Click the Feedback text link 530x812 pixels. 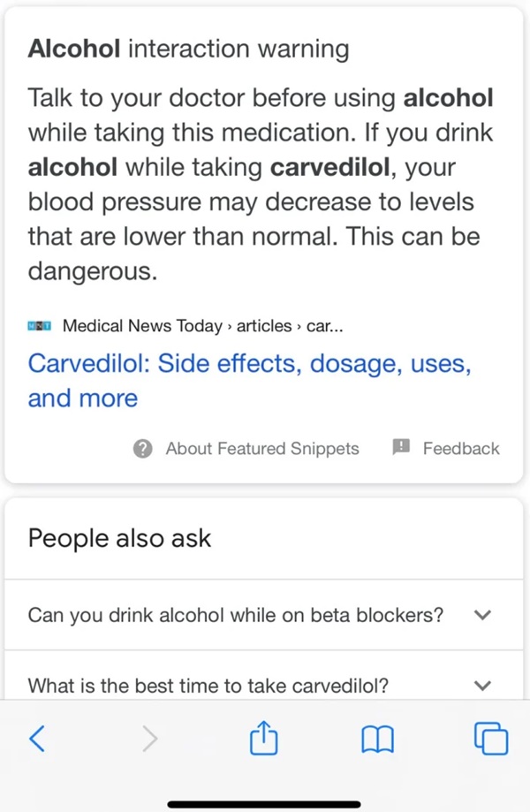[x=461, y=449]
